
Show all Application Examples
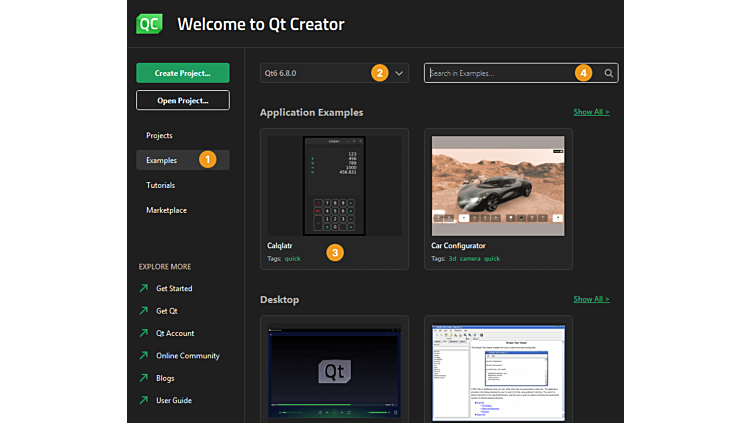click(591, 112)
